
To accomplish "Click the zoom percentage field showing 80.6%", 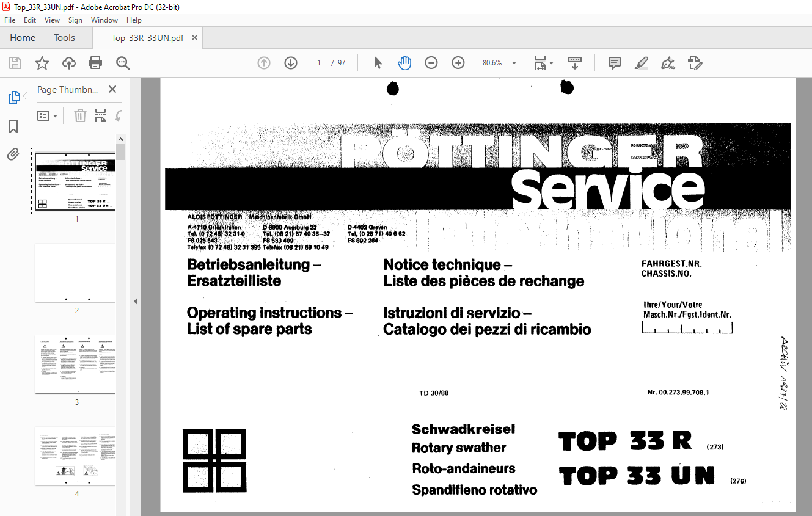I will 492,63.
